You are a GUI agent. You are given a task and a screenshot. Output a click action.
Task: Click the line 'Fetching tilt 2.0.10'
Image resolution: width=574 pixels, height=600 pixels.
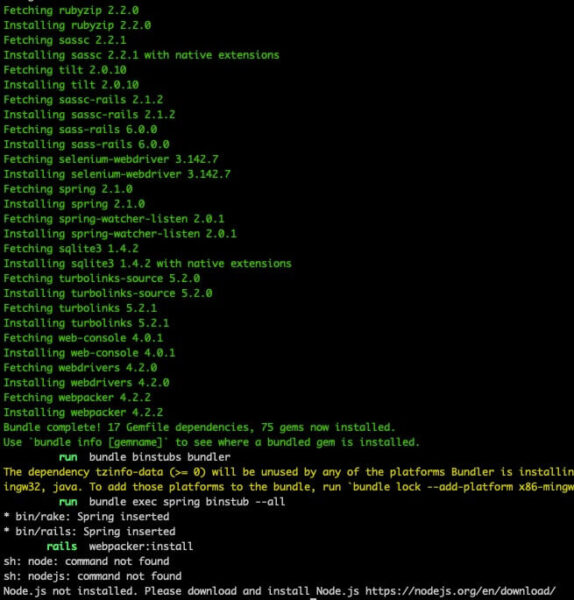point(65,70)
